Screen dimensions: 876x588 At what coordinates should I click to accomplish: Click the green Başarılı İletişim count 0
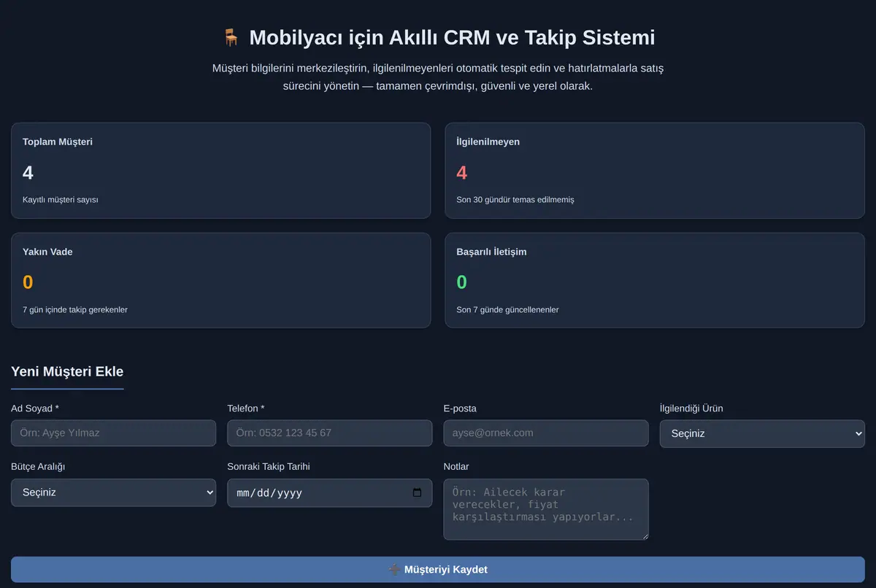(x=461, y=282)
